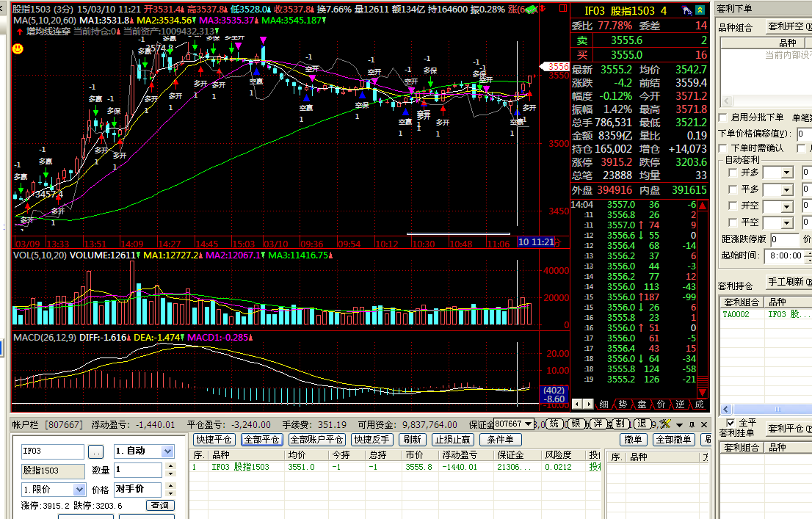This screenshot has height=519, width=812.
Task: Check the 平多 auto-arbitrage checkbox
Action: [733, 189]
